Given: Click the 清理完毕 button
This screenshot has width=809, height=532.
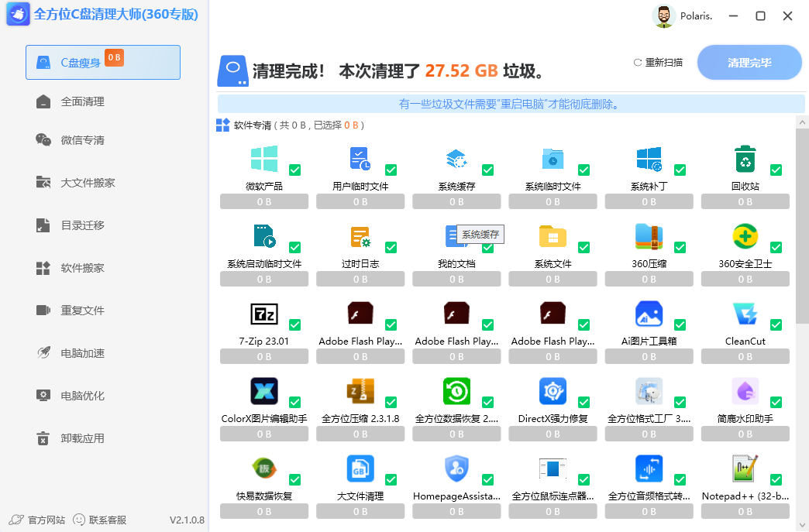Looking at the screenshot, I should pyautogui.click(x=749, y=61).
